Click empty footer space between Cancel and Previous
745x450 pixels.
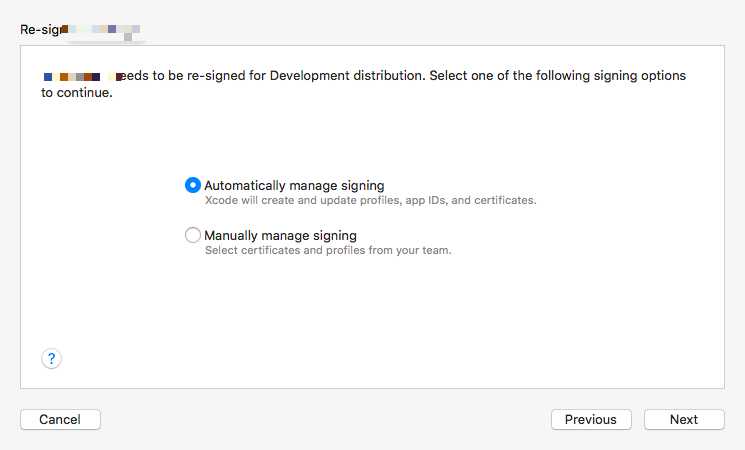click(325, 420)
